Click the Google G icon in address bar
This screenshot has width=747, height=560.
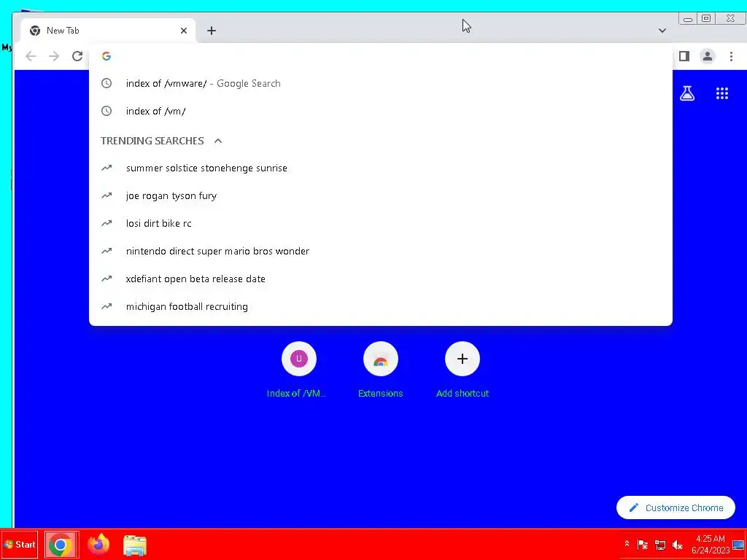pos(107,56)
